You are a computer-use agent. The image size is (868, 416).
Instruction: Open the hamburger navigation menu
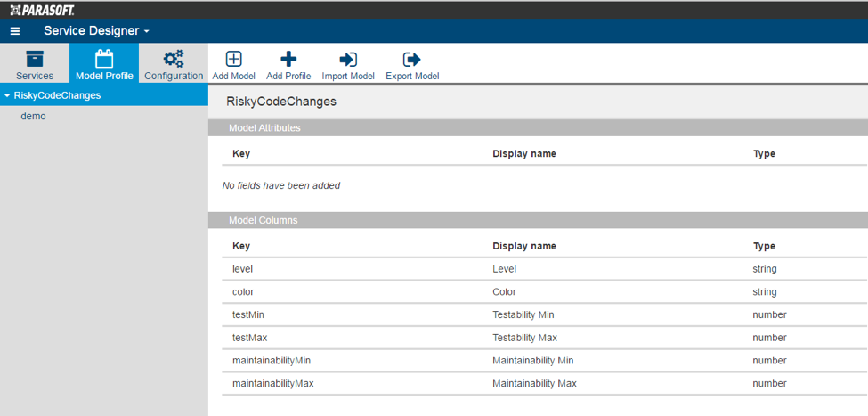coord(15,31)
